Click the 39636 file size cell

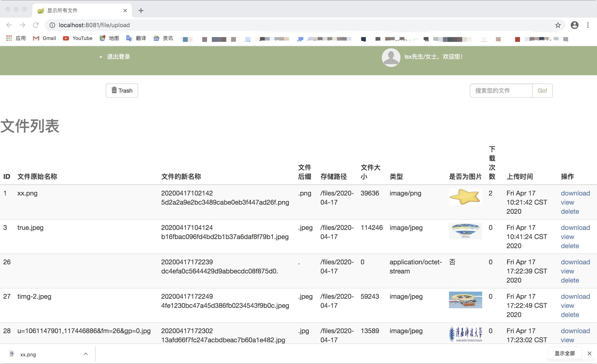[x=370, y=193]
